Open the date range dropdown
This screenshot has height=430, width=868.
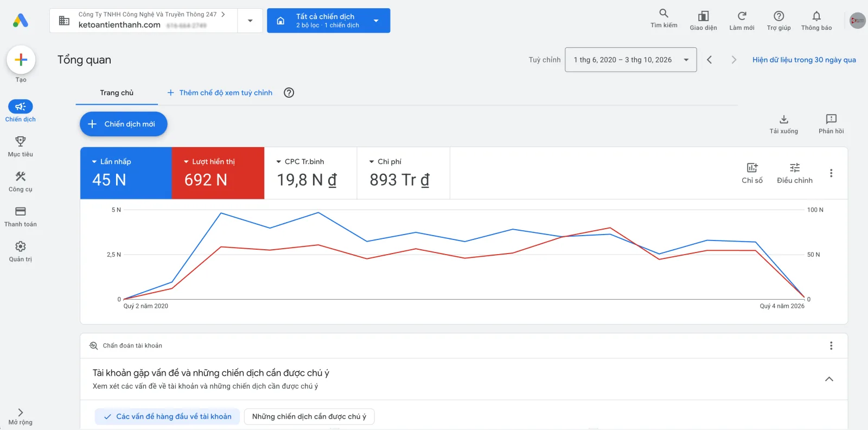pos(630,60)
